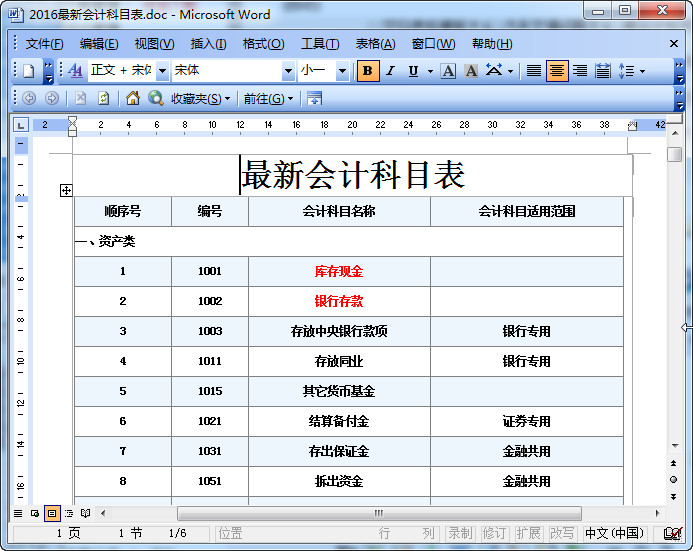Open underline style dropdown arrow
This screenshot has width=693, height=551.
pyautogui.click(x=430, y=71)
